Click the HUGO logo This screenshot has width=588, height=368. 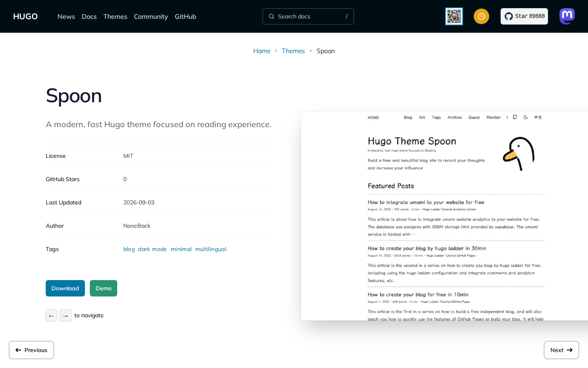click(x=25, y=16)
